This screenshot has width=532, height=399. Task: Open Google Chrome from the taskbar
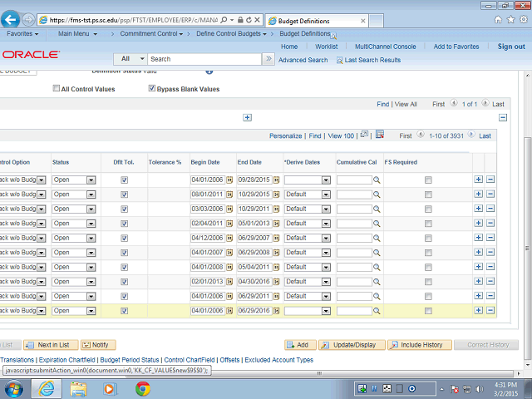click(142, 387)
